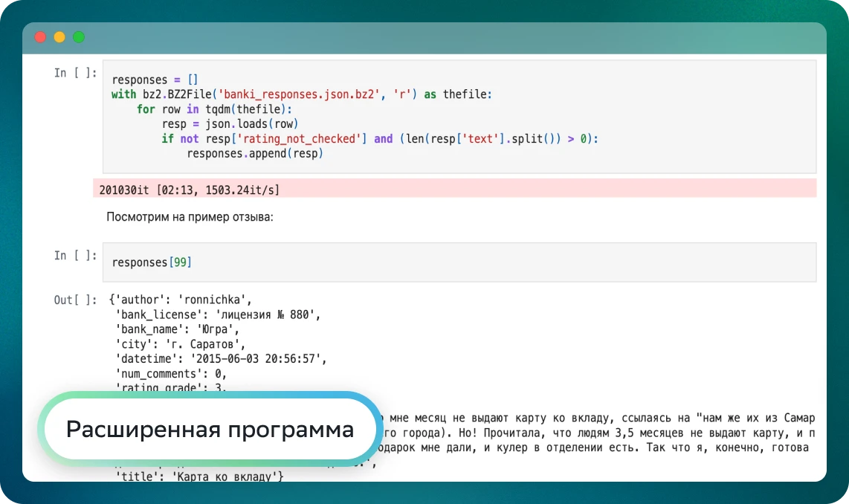Click the yellow minimize window button
Screen dimensions: 849x504
[59, 37]
